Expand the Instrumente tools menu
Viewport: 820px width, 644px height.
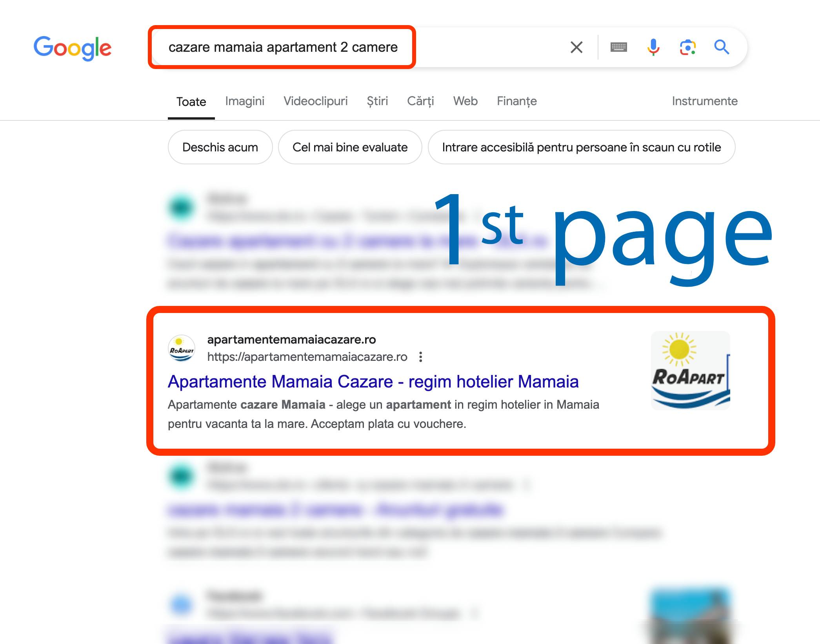tap(705, 101)
